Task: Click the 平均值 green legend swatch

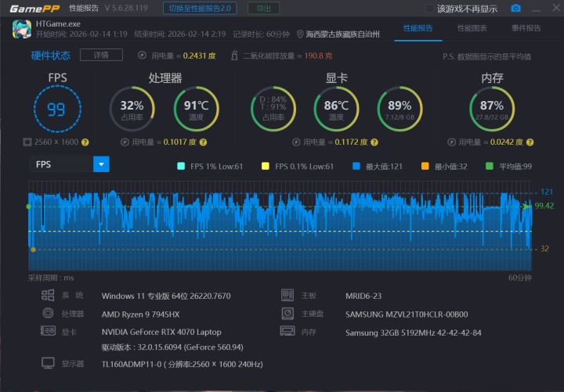Action: (x=489, y=166)
